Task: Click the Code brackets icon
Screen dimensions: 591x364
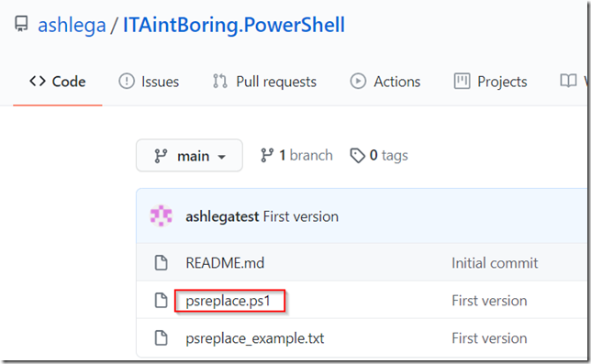Action: coord(38,81)
